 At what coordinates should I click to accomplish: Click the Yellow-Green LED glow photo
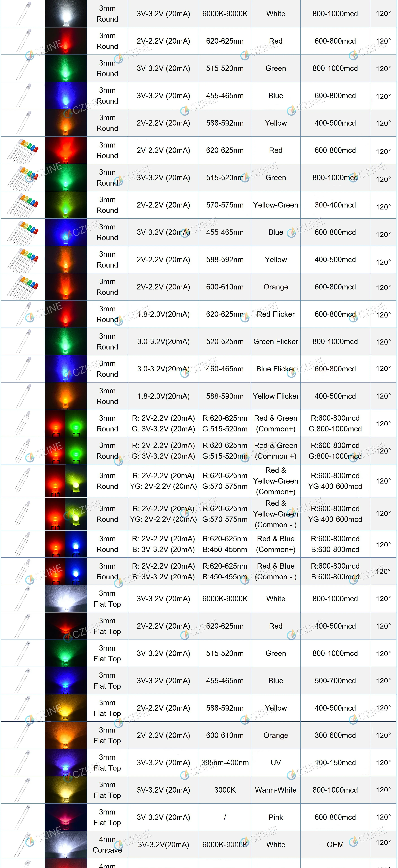66,205
